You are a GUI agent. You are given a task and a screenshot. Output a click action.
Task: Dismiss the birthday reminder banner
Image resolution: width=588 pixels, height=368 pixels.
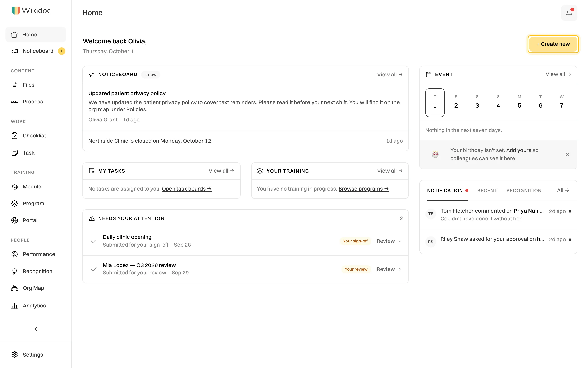[567, 154]
